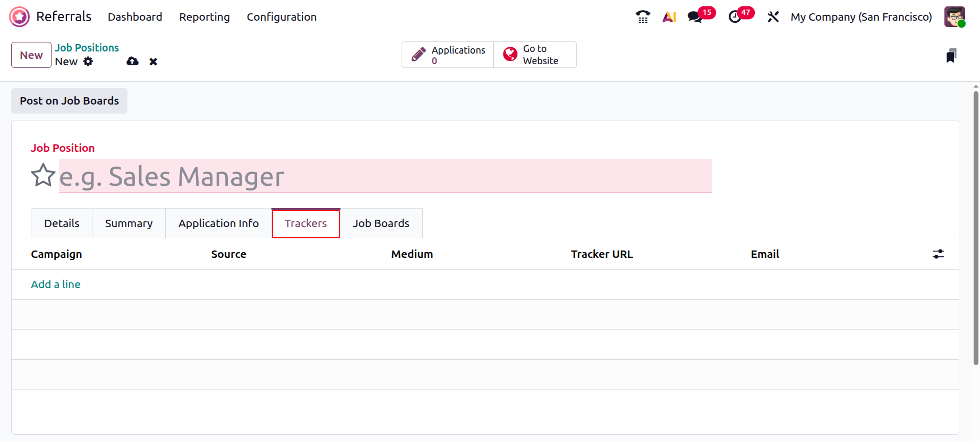Image resolution: width=980 pixels, height=441 pixels.
Task: Click the Email column header
Action: (765, 254)
